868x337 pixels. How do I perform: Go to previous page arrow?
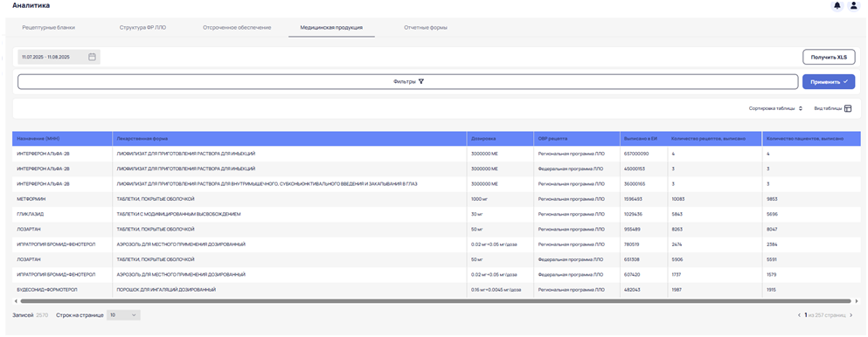coord(799,315)
